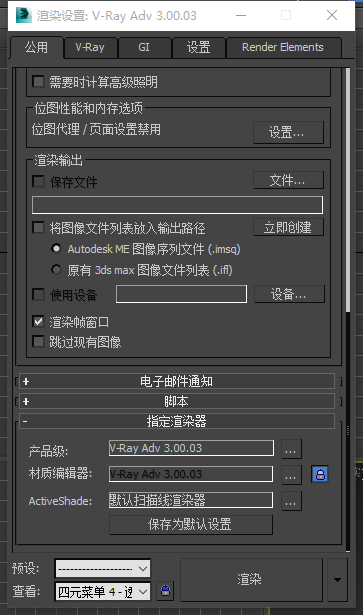Close the 渲染设置 window
Screen dimensions: 363x615
coord(332,15)
